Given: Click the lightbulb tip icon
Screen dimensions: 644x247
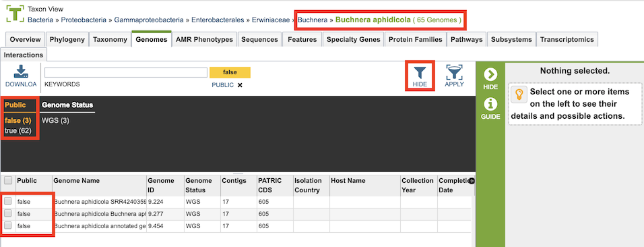Looking at the screenshot, I should coord(519,94).
